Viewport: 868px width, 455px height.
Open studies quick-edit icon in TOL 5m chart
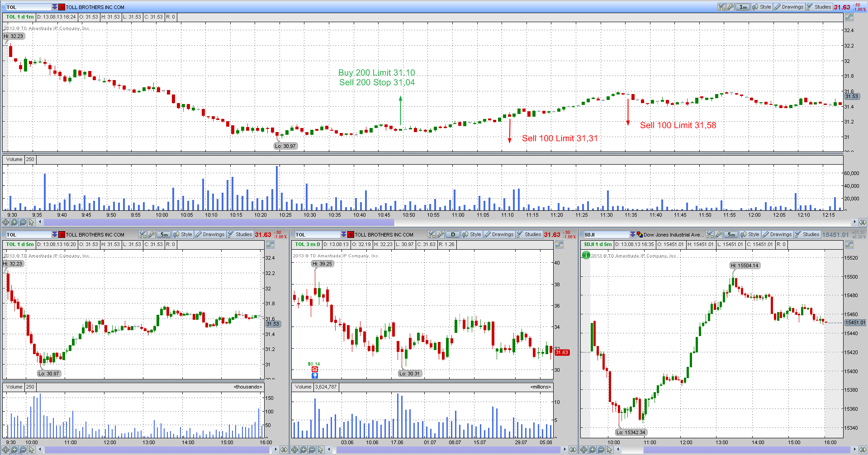click(x=143, y=234)
